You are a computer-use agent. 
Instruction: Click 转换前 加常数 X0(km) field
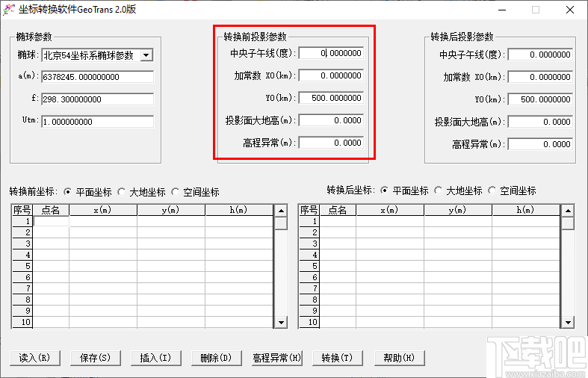[x=331, y=75]
